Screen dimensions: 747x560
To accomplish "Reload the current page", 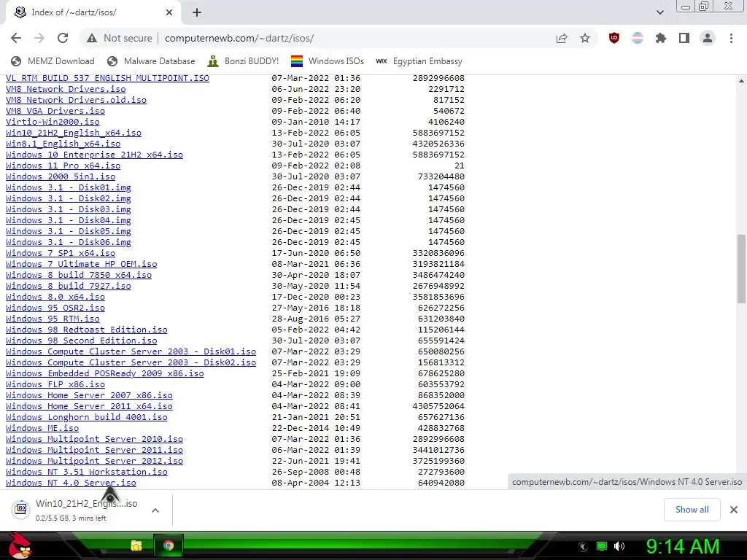I will pyautogui.click(x=63, y=38).
